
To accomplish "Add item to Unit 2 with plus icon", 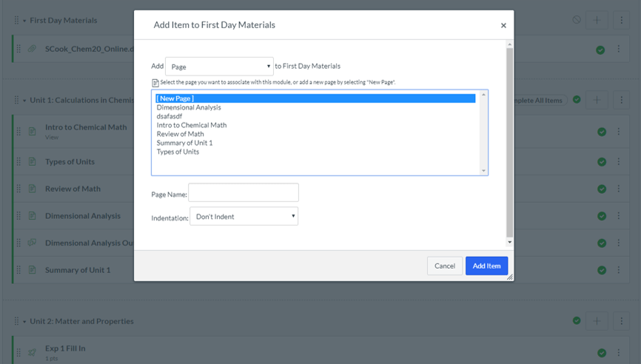I will tap(597, 321).
